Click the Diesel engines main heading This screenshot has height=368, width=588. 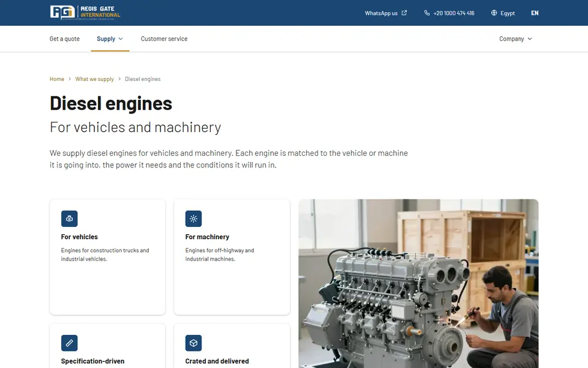[x=111, y=103]
